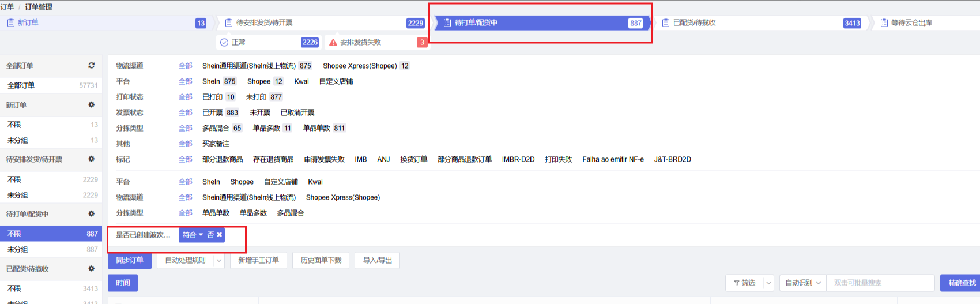Filter by IMBR-D2D mark
The height and width of the screenshot is (304, 980).
(x=518, y=159)
